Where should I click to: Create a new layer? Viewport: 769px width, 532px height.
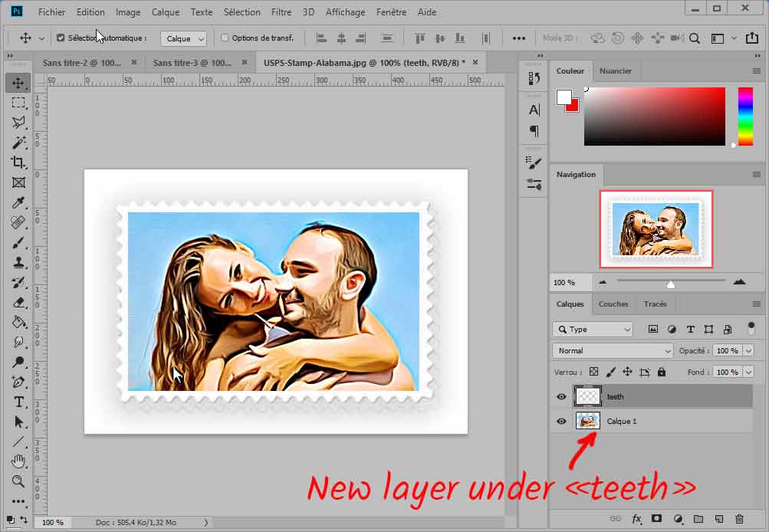coord(719,519)
